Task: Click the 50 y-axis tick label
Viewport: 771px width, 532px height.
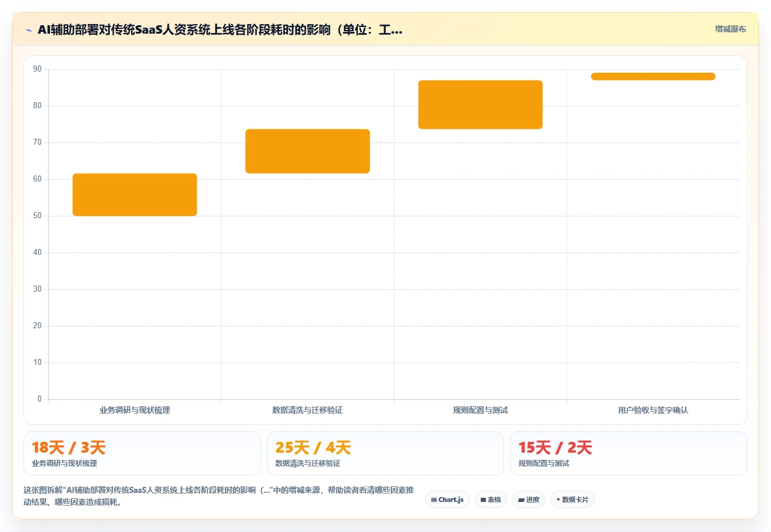Action: click(x=37, y=216)
